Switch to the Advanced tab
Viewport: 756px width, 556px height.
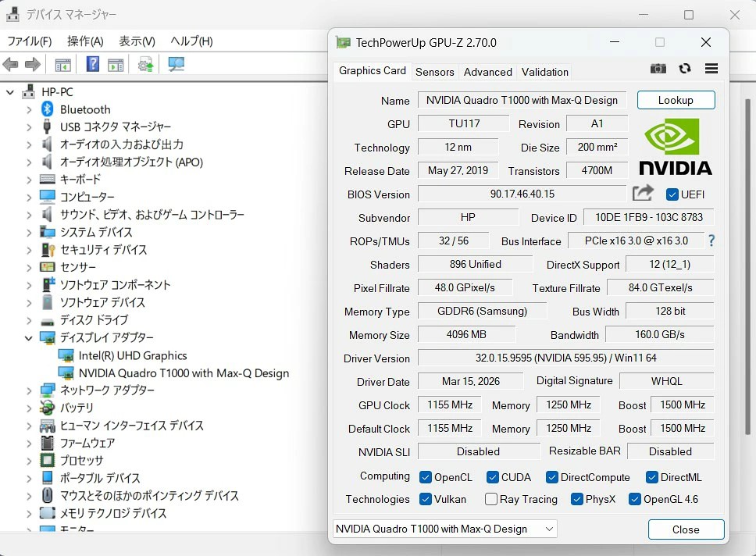click(488, 72)
